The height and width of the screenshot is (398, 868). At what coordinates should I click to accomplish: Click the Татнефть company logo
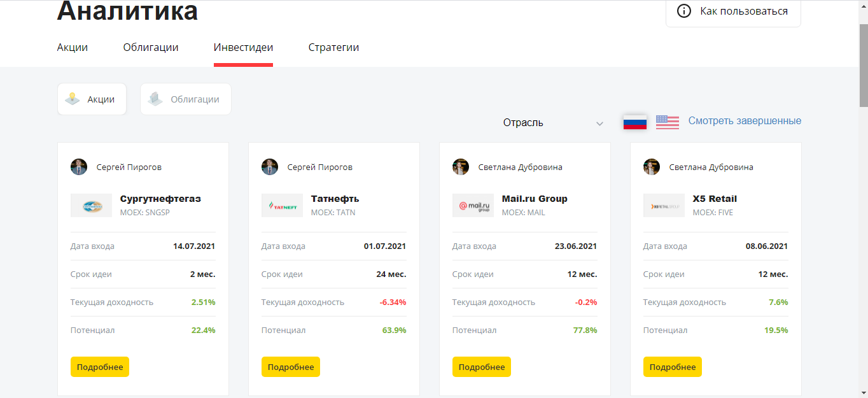pos(282,205)
